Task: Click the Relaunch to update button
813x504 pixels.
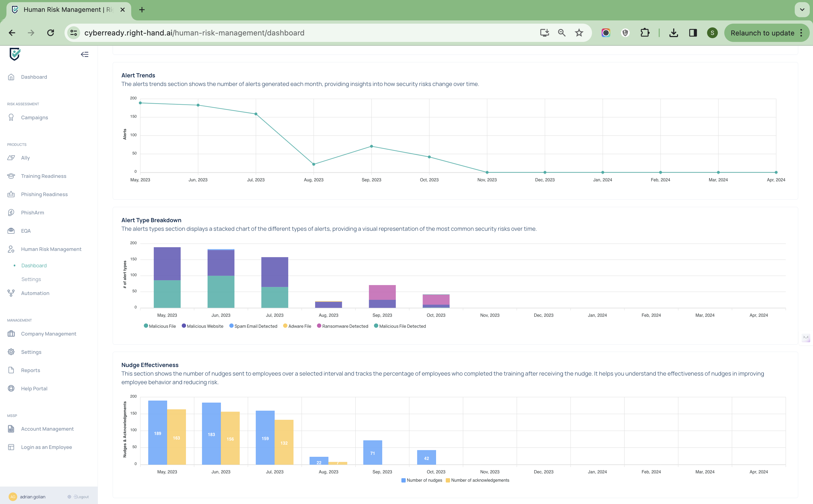Action: click(762, 33)
